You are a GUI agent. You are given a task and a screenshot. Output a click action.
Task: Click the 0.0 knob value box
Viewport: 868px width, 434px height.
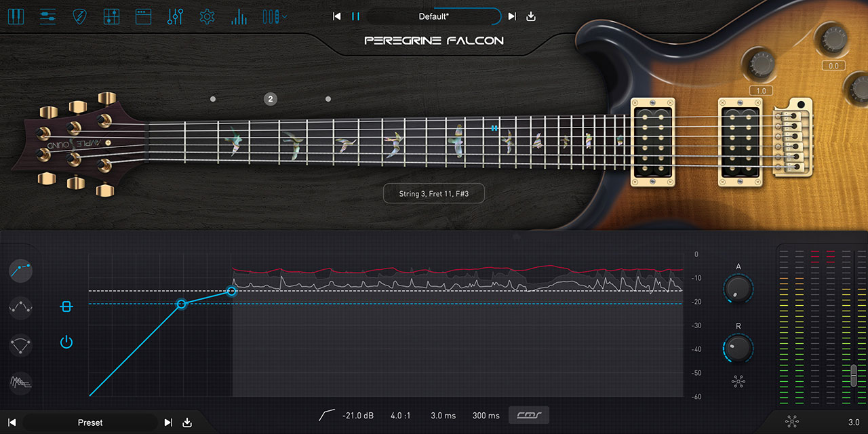click(832, 66)
